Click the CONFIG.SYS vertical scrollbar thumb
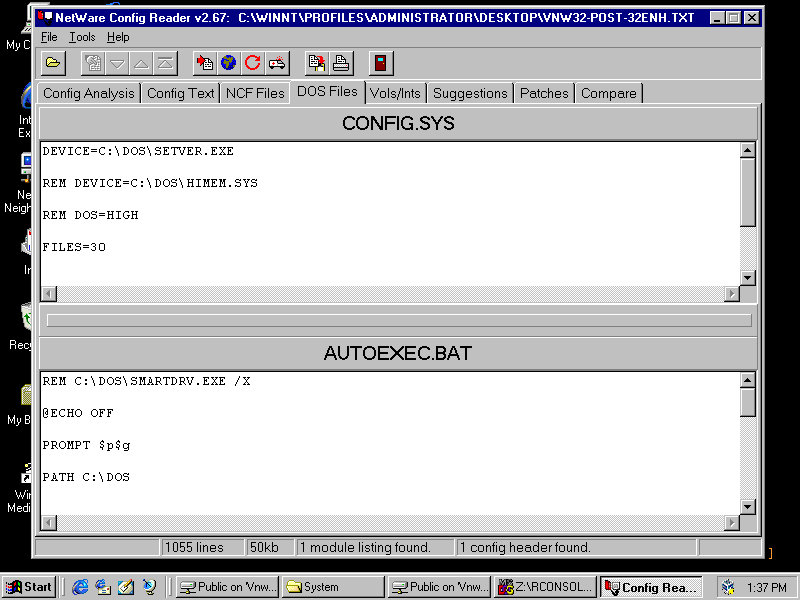Screen dimensions: 800x600 point(747,192)
